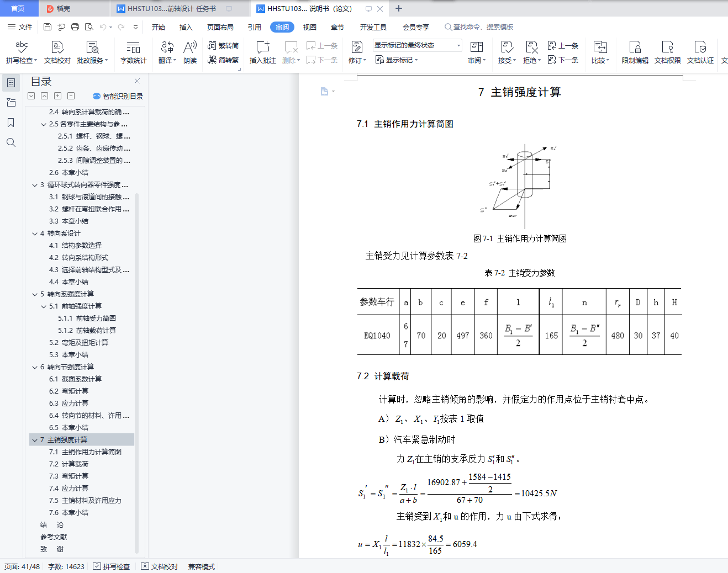
Task: Open Print Preview from quick access toolbar
Action: (x=89, y=27)
